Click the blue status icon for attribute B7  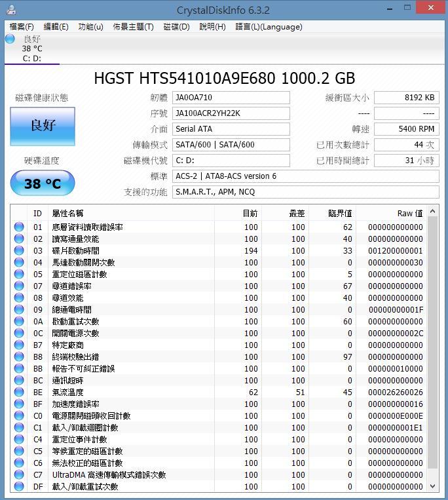19,345
